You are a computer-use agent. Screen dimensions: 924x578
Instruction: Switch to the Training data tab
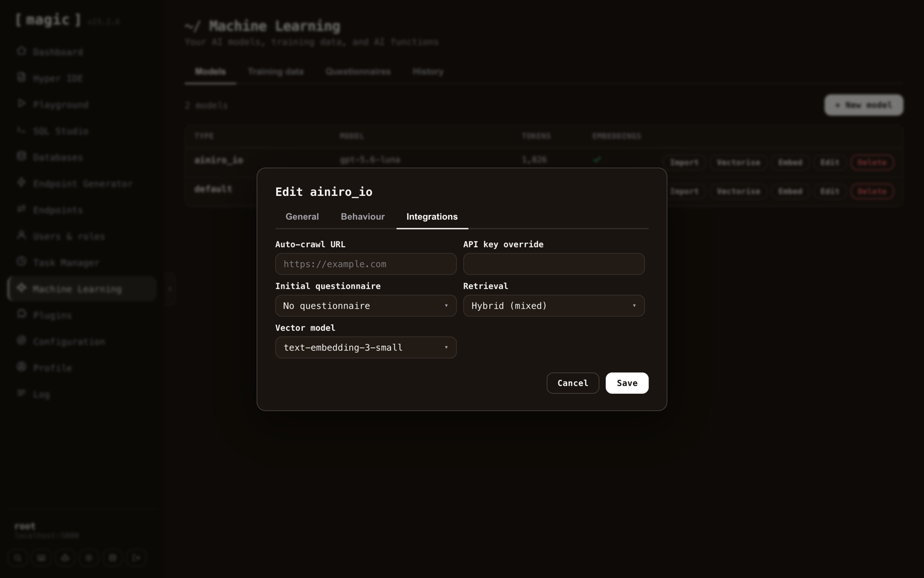click(276, 72)
